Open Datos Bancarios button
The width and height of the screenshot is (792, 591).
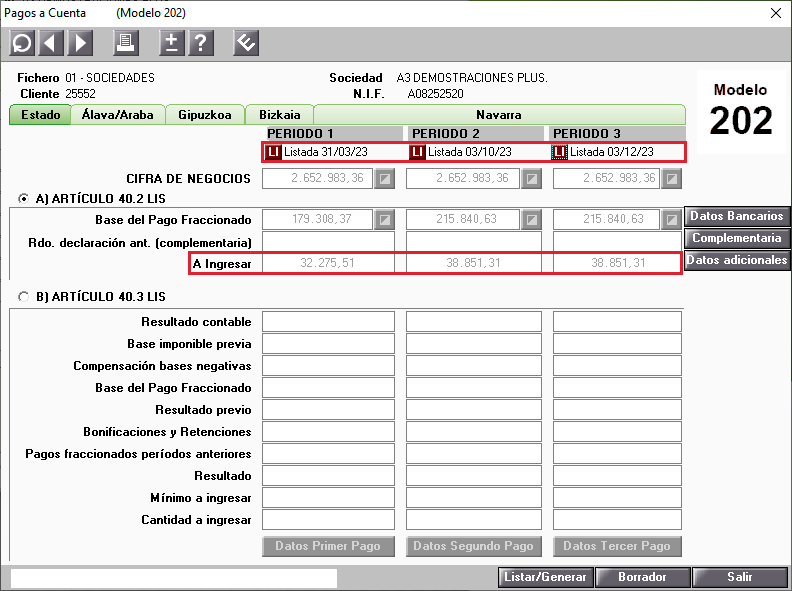(x=736, y=216)
